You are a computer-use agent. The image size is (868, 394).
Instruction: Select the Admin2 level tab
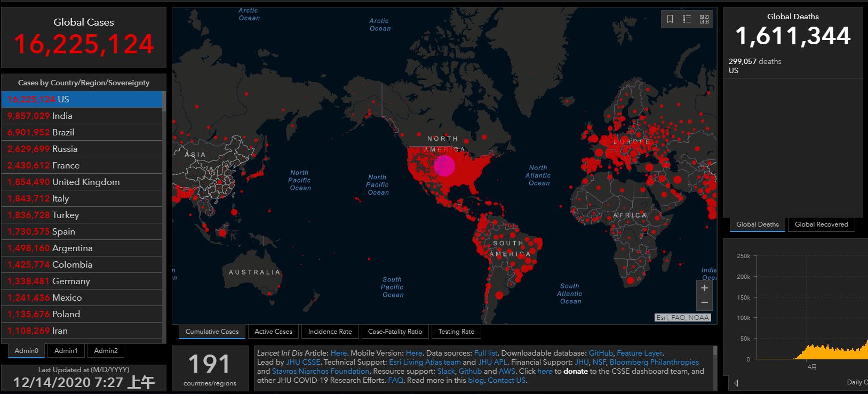click(x=106, y=351)
